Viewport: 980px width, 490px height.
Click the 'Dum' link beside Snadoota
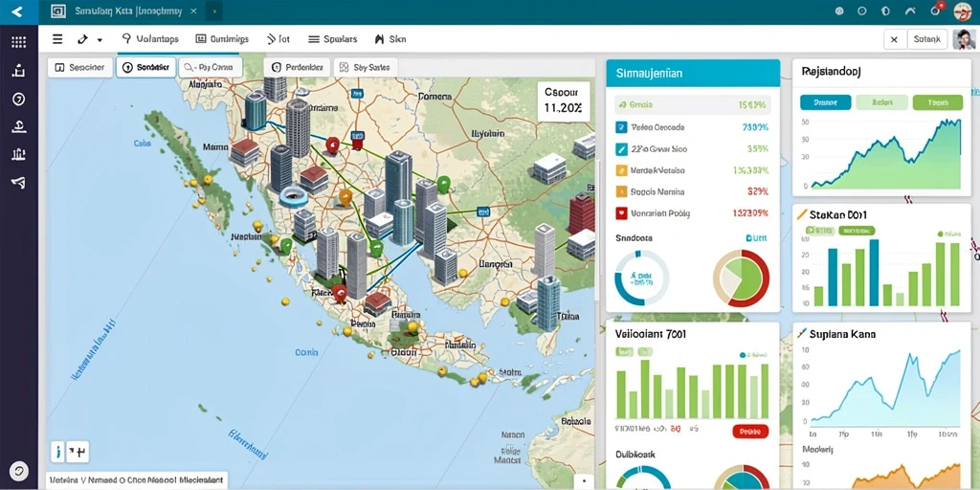pos(756,238)
